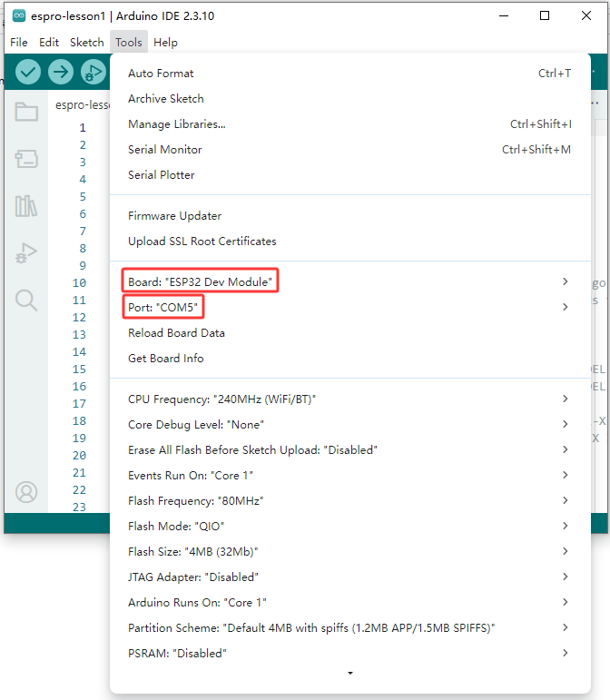Screen dimensions: 610x700
Task: Open the Debug panel sidebar icon
Action: [26, 252]
